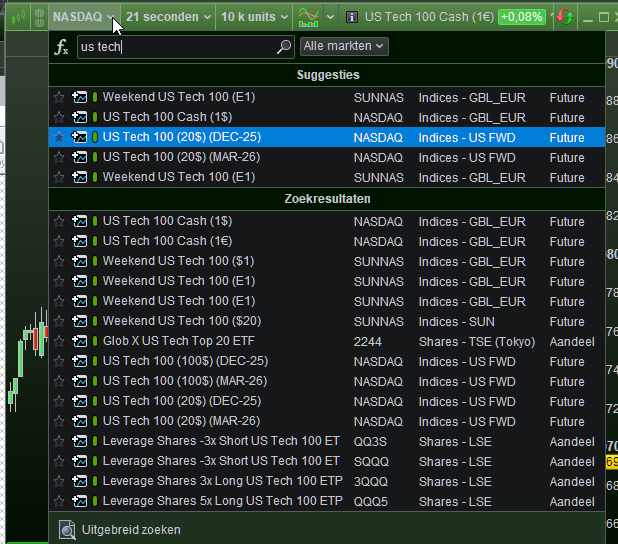Click the fx formula icon beside search
This screenshot has height=544, width=618.
point(61,47)
